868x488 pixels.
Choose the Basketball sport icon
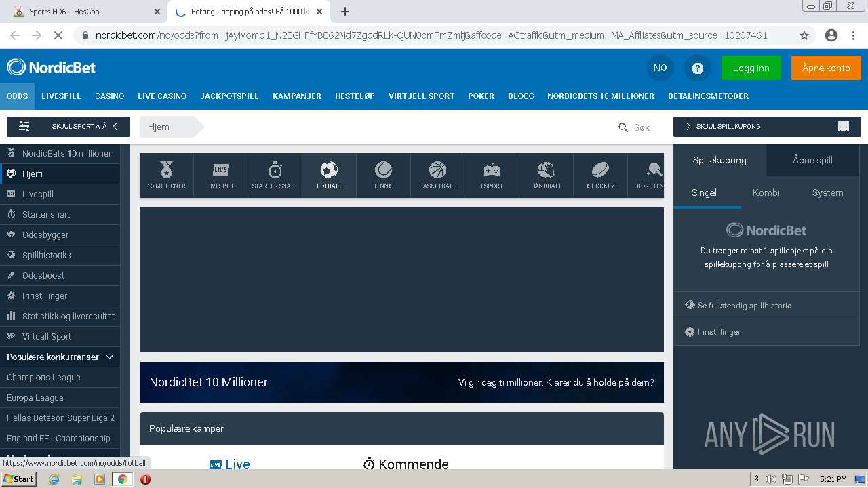point(437,176)
